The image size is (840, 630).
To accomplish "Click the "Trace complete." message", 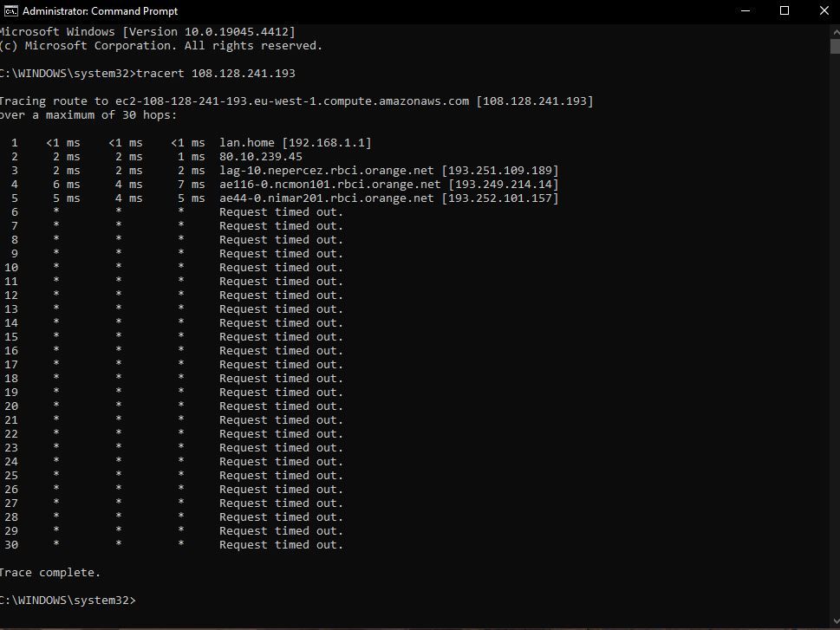I will click(x=50, y=573).
